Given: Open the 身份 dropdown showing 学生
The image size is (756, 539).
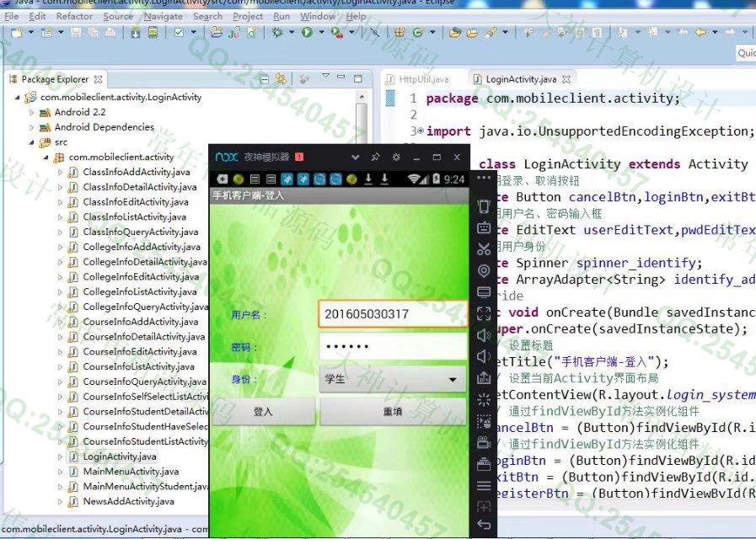Looking at the screenshot, I should tap(393, 379).
